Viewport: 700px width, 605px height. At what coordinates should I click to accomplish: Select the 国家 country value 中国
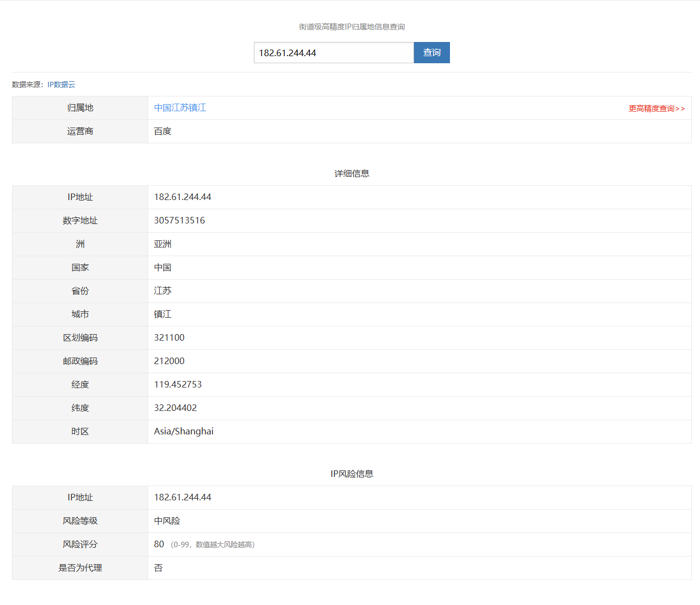click(162, 267)
